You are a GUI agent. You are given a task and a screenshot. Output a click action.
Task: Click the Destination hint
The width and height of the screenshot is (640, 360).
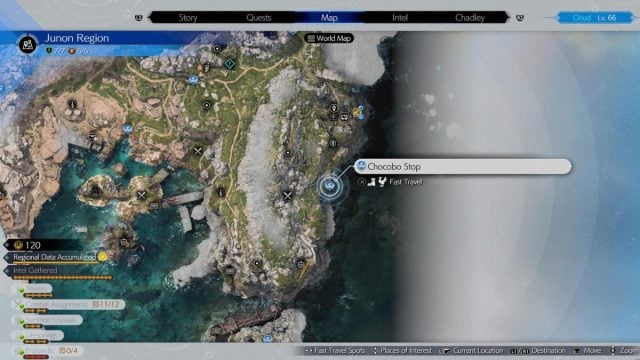click(538, 351)
